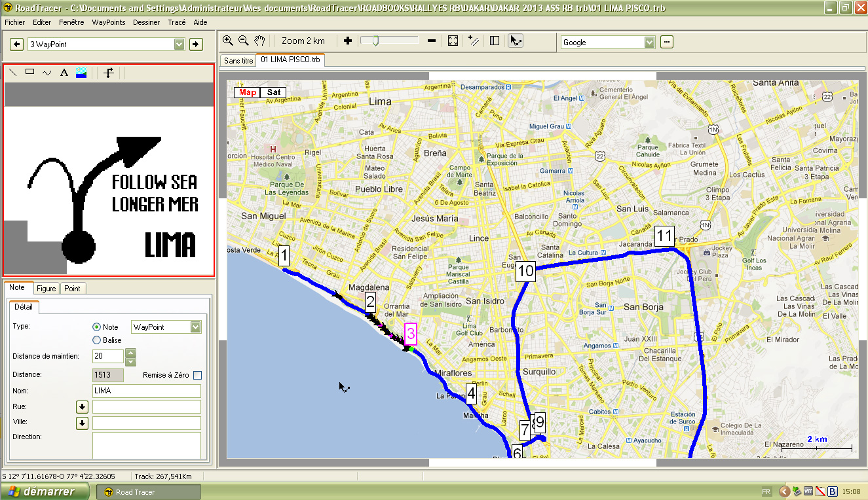Viewport: 868px width, 500px height.
Task: Click the fit-to-window map icon
Action: [x=453, y=41]
